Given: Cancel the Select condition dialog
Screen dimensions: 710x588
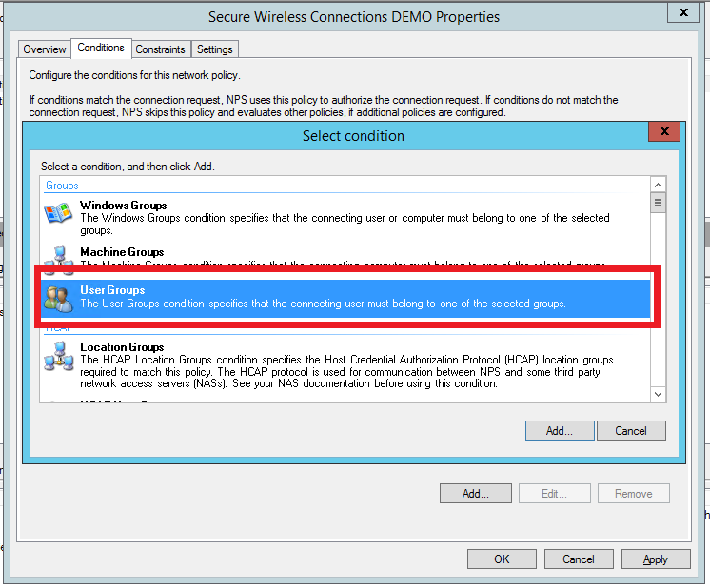Looking at the screenshot, I should coord(630,431).
